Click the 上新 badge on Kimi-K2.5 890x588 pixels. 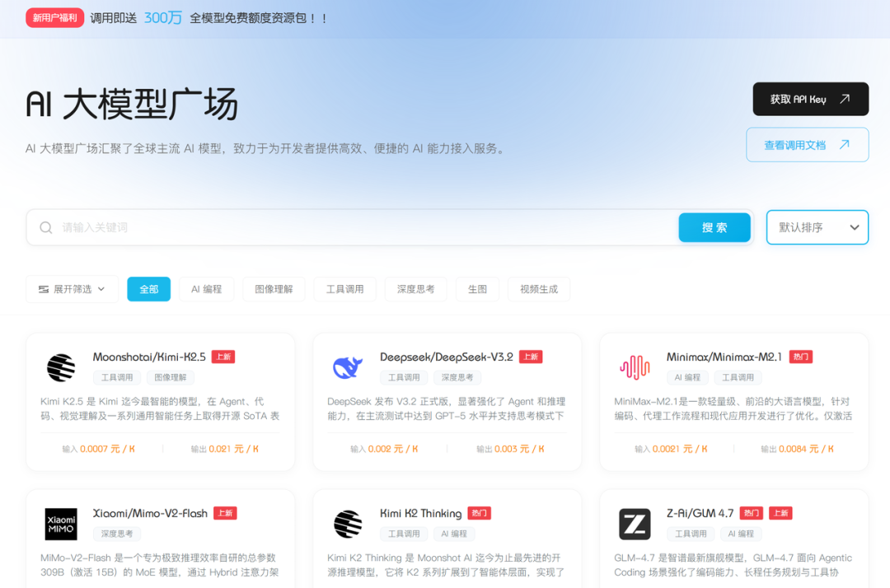pyautogui.click(x=223, y=357)
